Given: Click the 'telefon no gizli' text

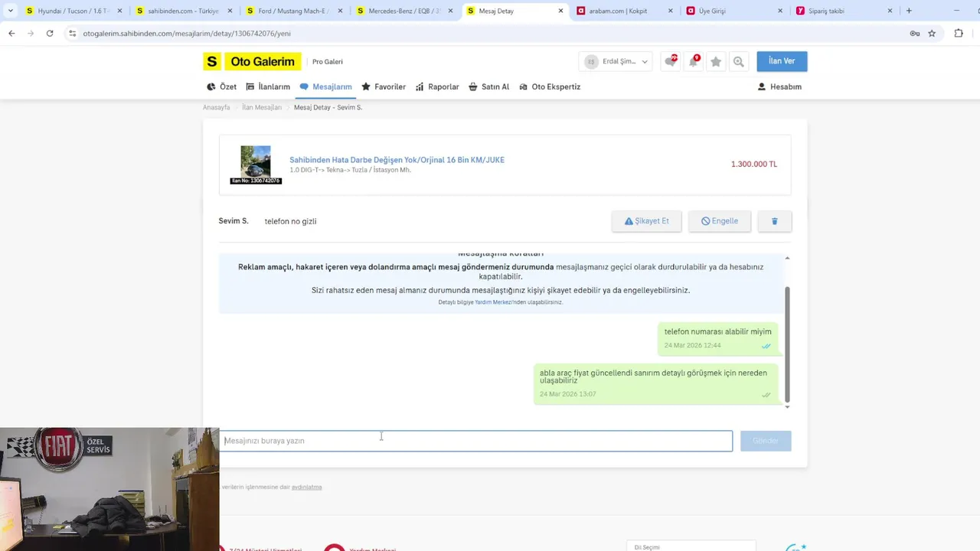Looking at the screenshot, I should coord(290,221).
